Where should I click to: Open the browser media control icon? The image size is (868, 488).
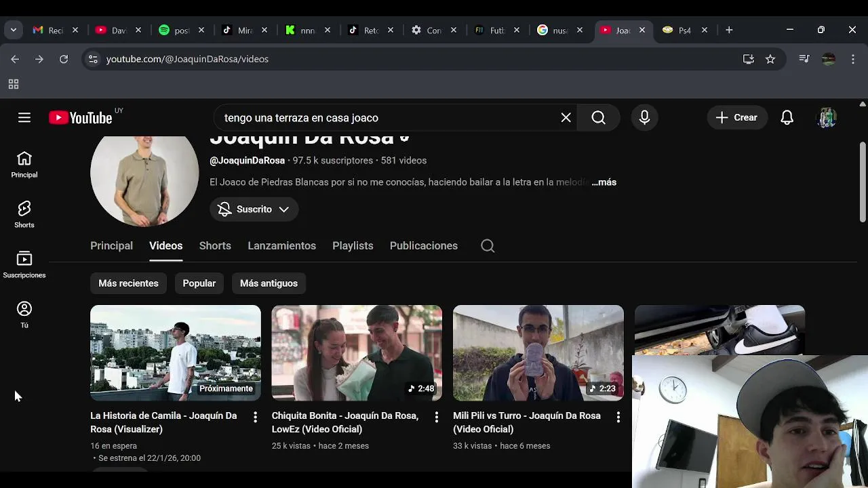pos(804,60)
